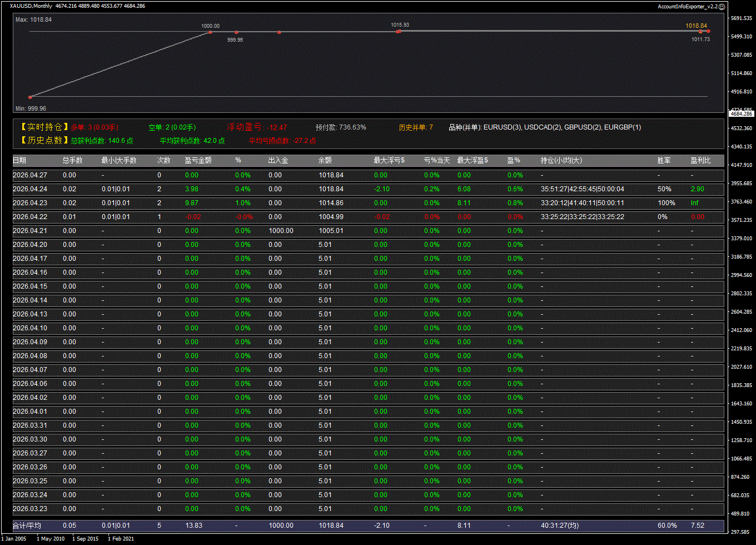Select the equity curve point labeled 1015.93
Viewport: 756px width, 545px height.
(399, 31)
